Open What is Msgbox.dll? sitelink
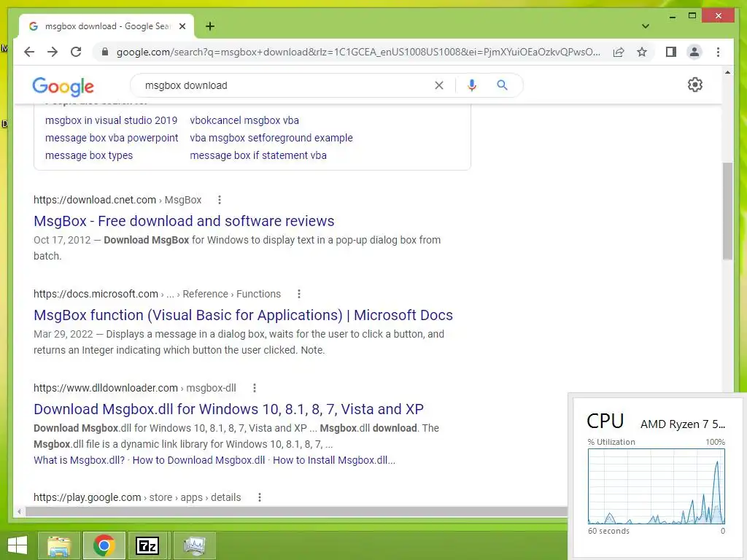The image size is (747, 560). click(x=79, y=461)
